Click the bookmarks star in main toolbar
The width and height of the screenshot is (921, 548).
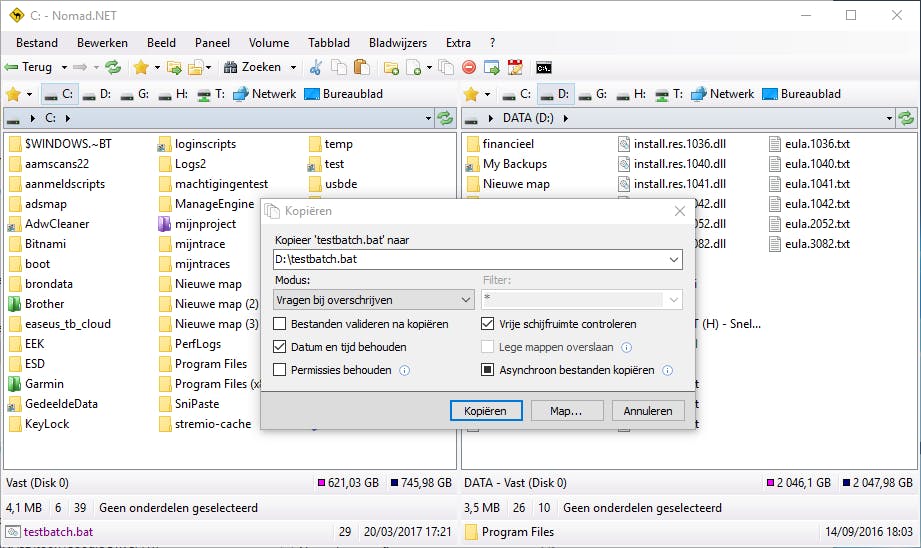[141, 68]
